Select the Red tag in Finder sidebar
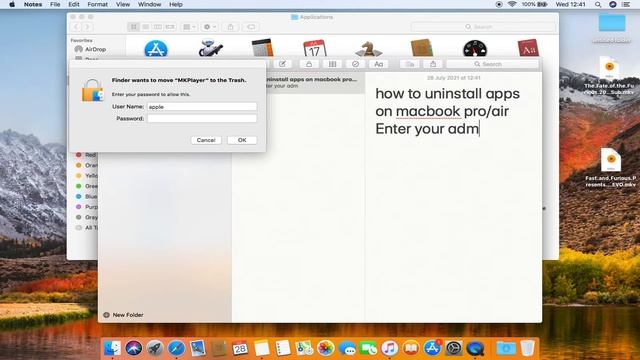Image resolution: width=640 pixels, height=360 pixels. (x=86, y=155)
